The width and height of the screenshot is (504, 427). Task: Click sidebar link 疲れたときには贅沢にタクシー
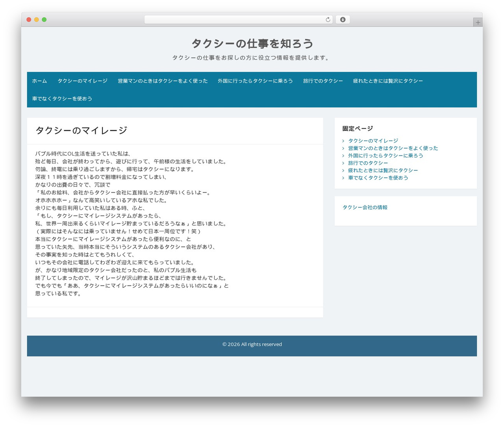click(383, 170)
